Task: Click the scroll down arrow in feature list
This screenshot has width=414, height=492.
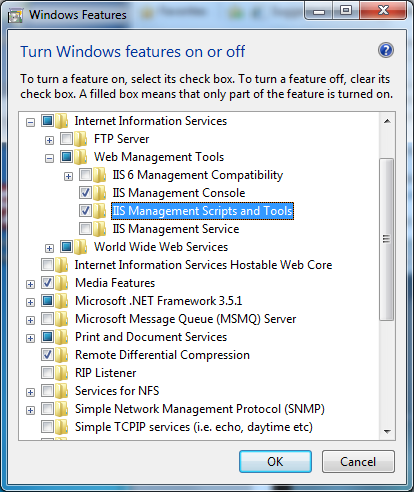Action: 387,432
